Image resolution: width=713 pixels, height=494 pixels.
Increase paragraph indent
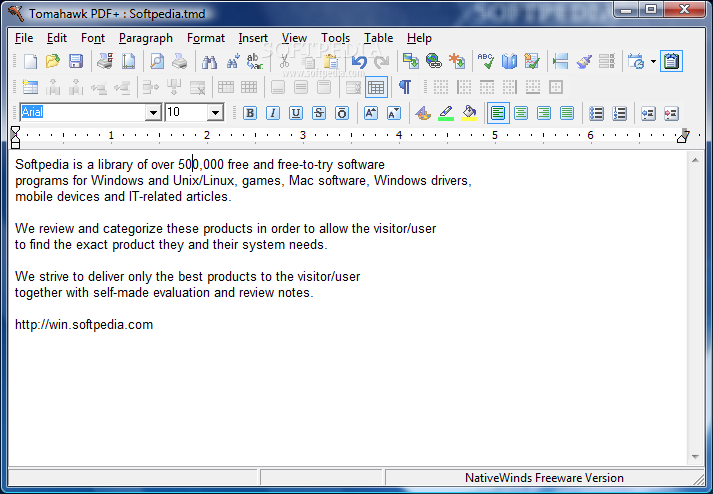[x=671, y=113]
